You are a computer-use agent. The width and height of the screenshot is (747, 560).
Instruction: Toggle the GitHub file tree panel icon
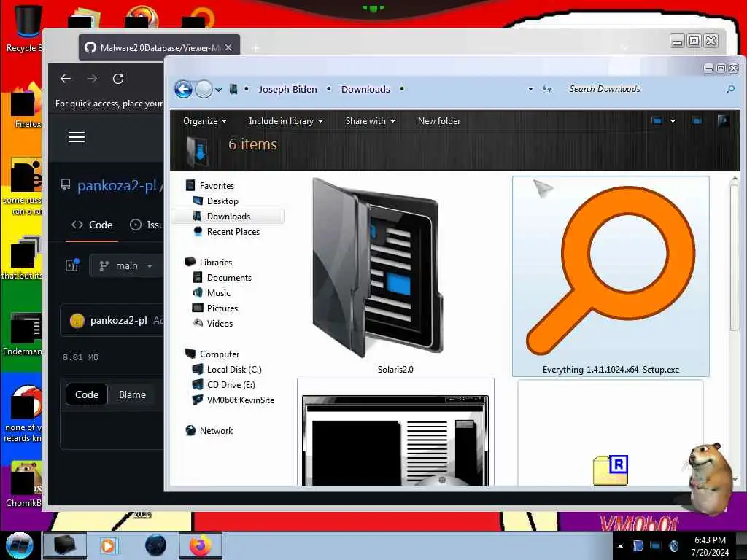coord(72,265)
